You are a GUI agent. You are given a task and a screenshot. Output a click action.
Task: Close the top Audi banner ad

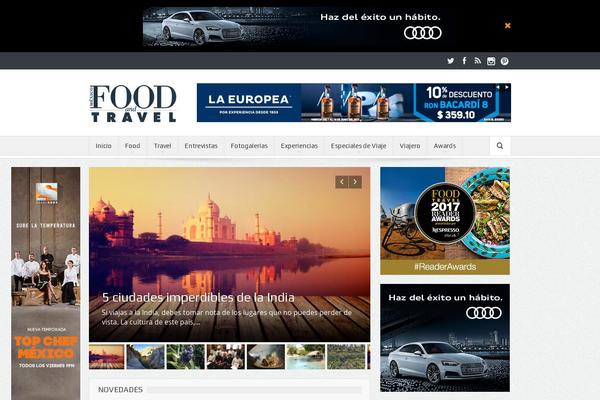click(507, 26)
